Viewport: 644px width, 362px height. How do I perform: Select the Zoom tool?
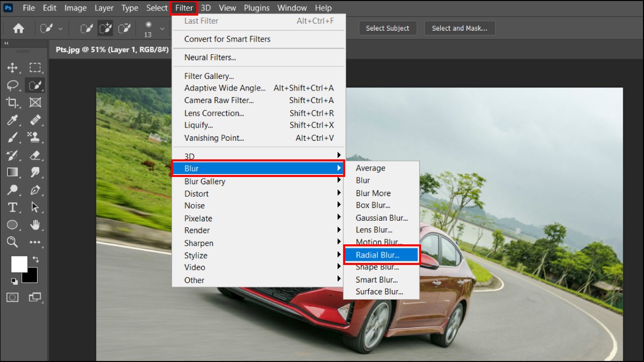pos(12,242)
